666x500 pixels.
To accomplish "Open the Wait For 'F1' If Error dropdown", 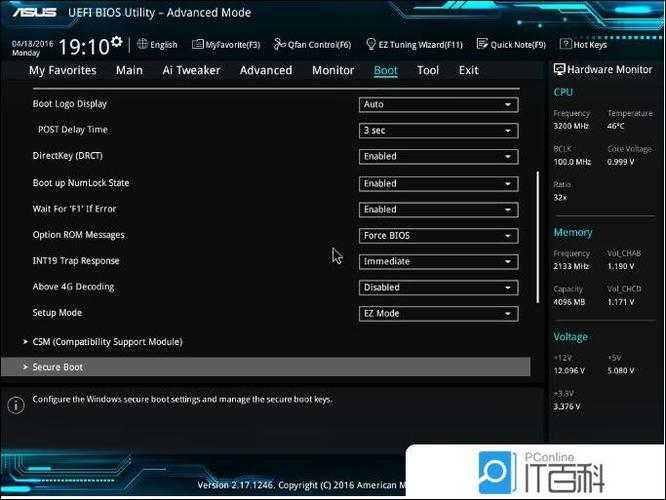I will click(438, 209).
